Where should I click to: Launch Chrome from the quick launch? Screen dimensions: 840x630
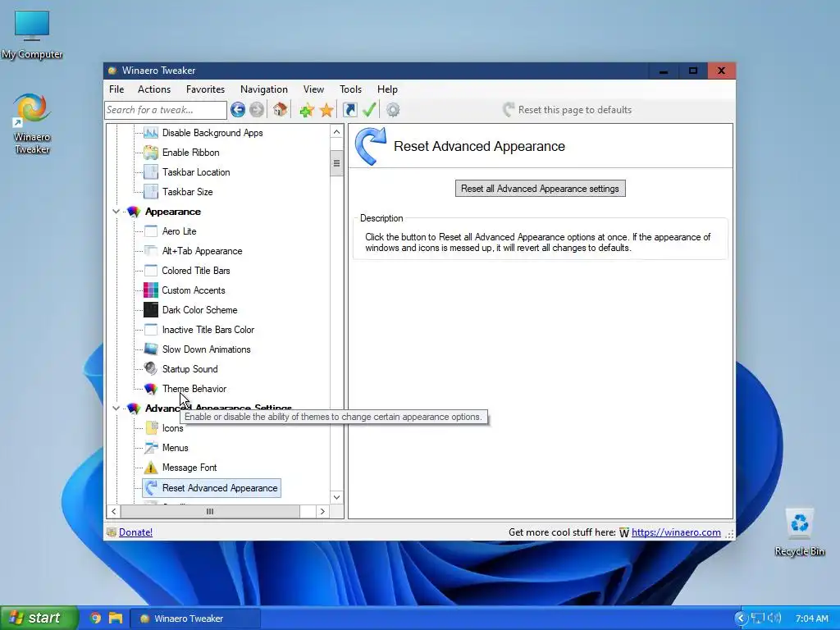pyautogui.click(x=96, y=619)
